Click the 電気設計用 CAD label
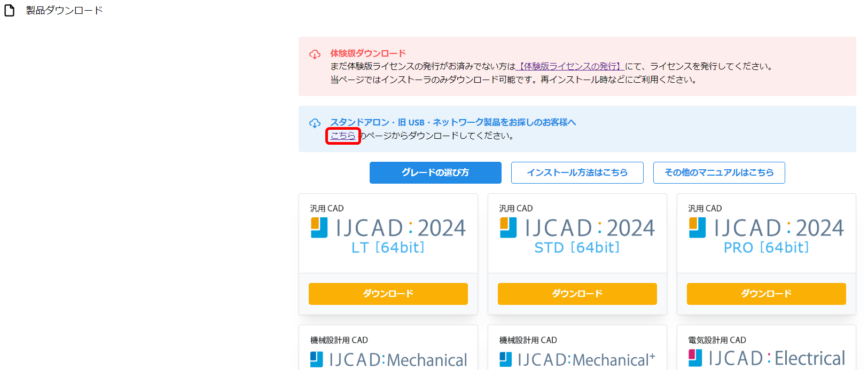868x370 pixels. point(717,340)
